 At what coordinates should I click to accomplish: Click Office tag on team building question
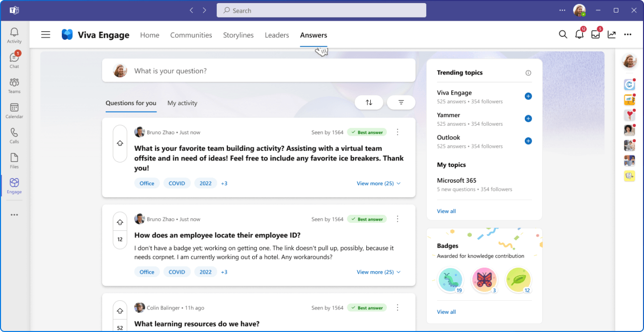pos(147,184)
